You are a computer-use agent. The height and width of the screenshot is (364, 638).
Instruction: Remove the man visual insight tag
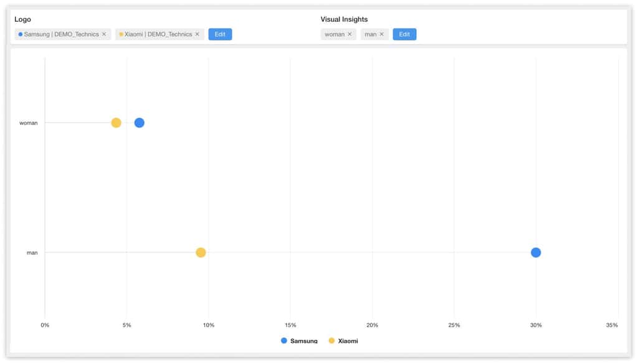coord(382,34)
